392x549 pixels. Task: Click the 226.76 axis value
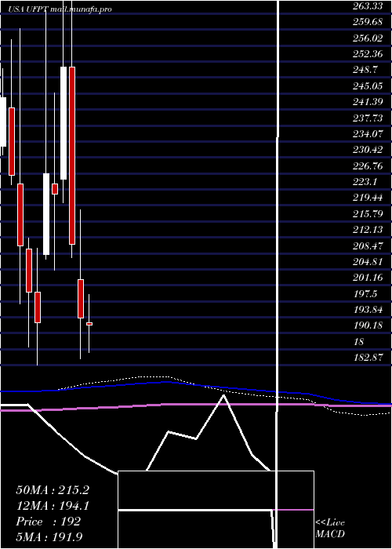tap(368, 166)
